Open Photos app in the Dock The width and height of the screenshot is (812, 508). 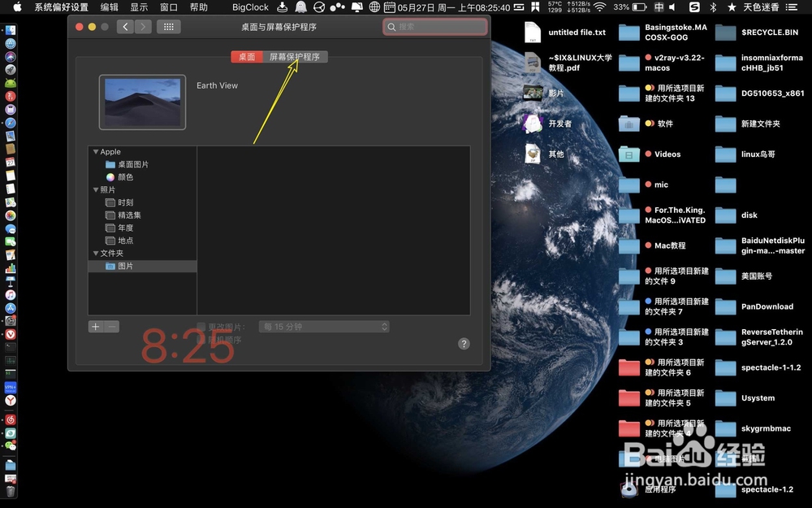pos(11,215)
